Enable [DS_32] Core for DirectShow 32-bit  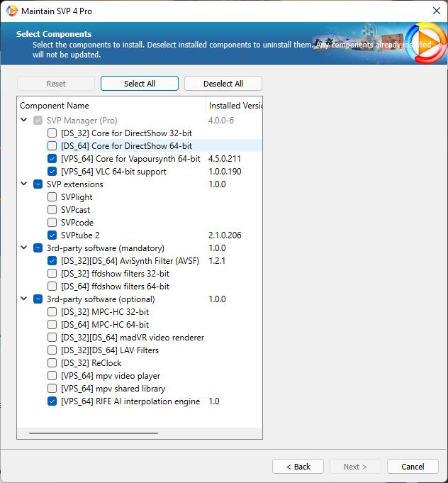[52, 133]
